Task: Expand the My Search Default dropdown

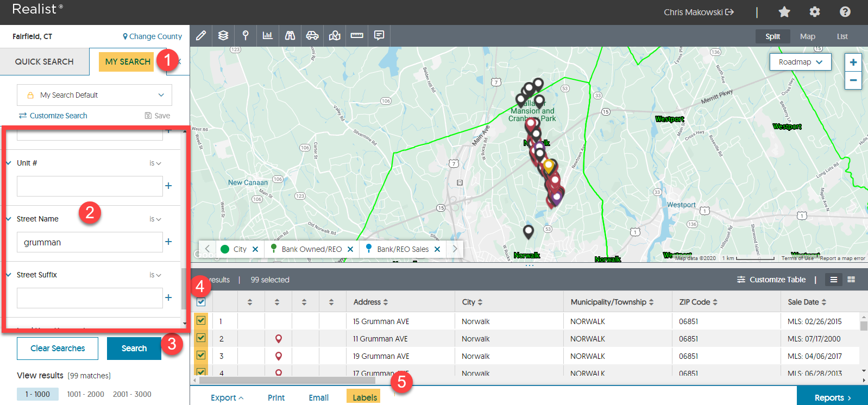Action: (x=95, y=95)
